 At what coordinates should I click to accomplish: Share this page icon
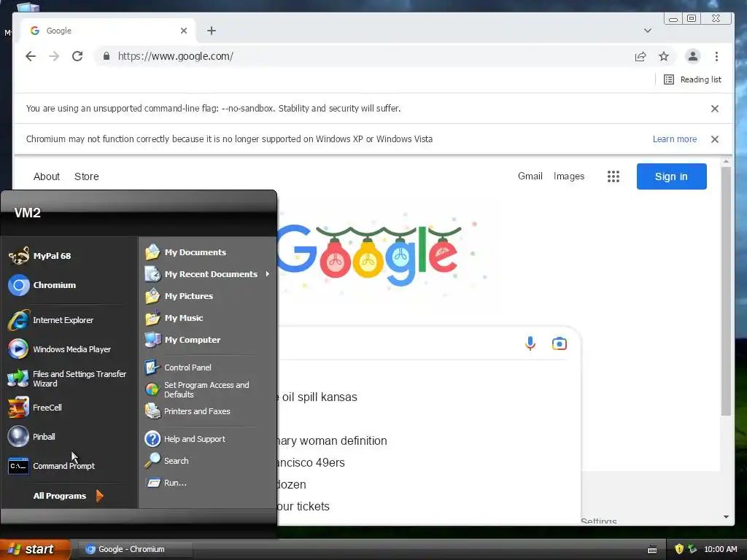tap(640, 56)
